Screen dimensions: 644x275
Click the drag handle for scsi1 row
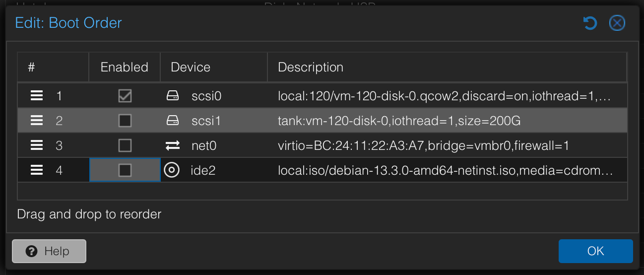(37, 121)
